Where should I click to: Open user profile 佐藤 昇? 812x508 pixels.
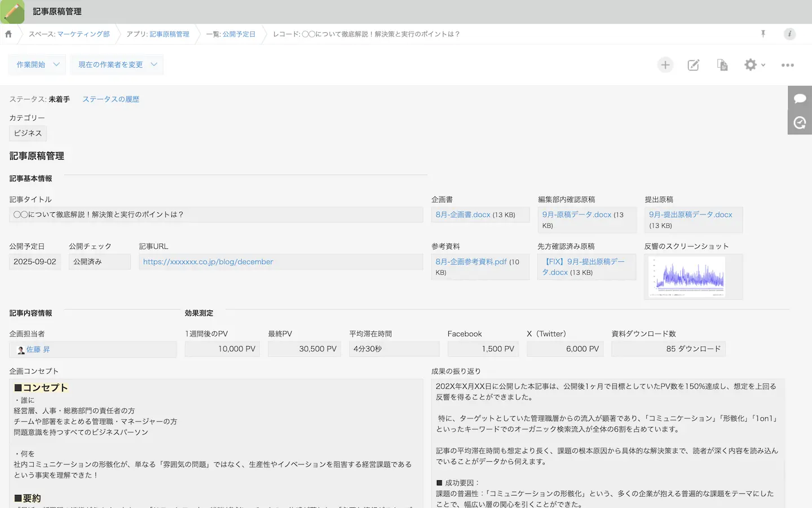point(38,350)
